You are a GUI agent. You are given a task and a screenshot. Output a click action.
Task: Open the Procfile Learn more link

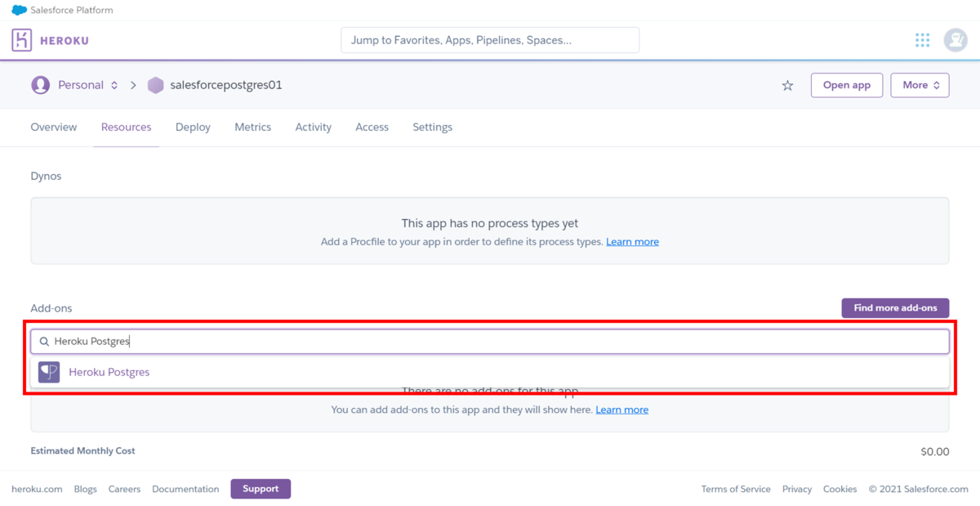(632, 241)
